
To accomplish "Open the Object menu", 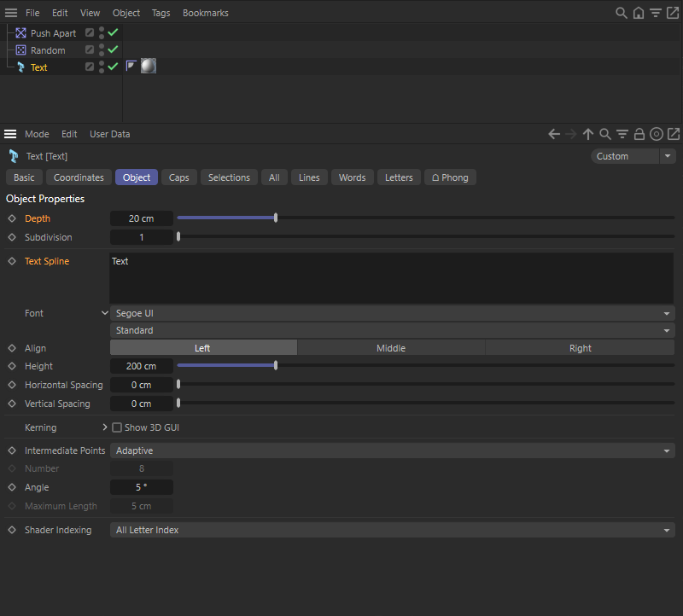I will 126,12.
